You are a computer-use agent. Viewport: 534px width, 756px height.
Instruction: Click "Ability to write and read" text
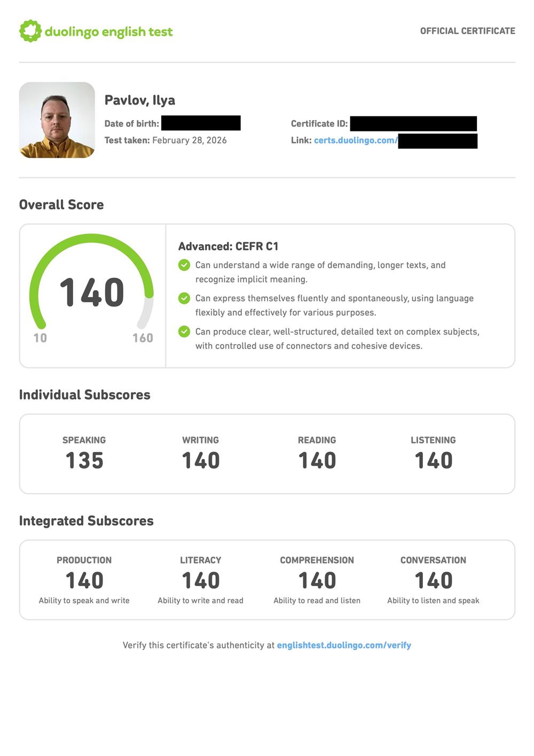click(201, 601)
